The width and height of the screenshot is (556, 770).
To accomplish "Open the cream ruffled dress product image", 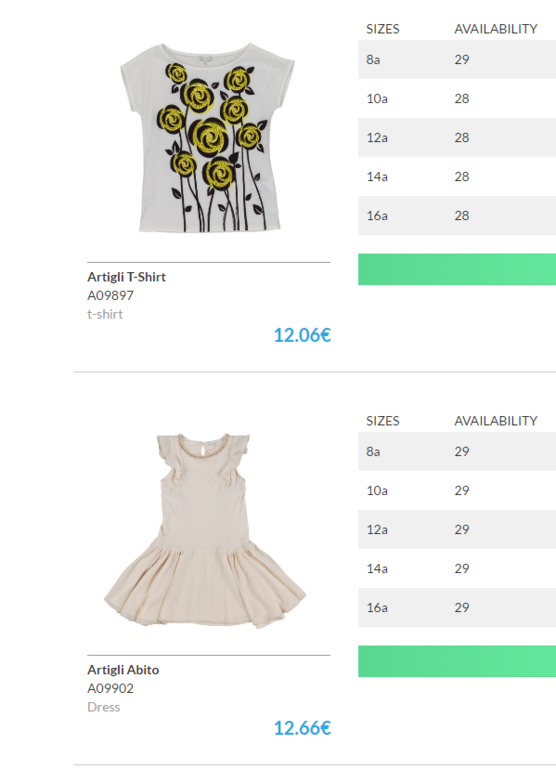I will tap(205, 531).
